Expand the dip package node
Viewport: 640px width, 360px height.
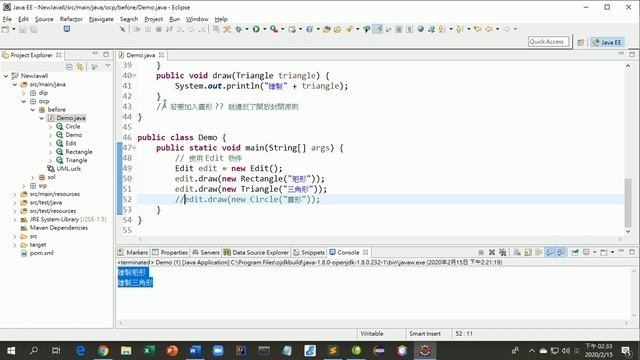(24, 93)
